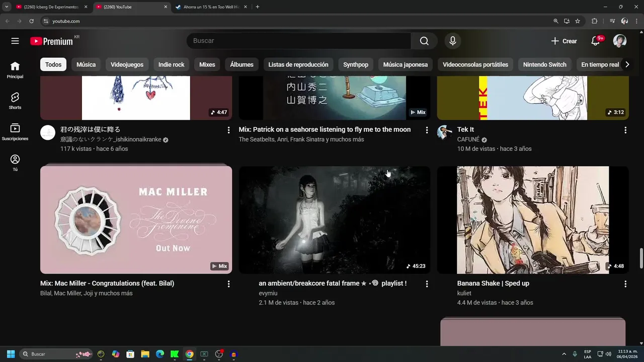Go to Principal home in sidebar

coord(15,70)
